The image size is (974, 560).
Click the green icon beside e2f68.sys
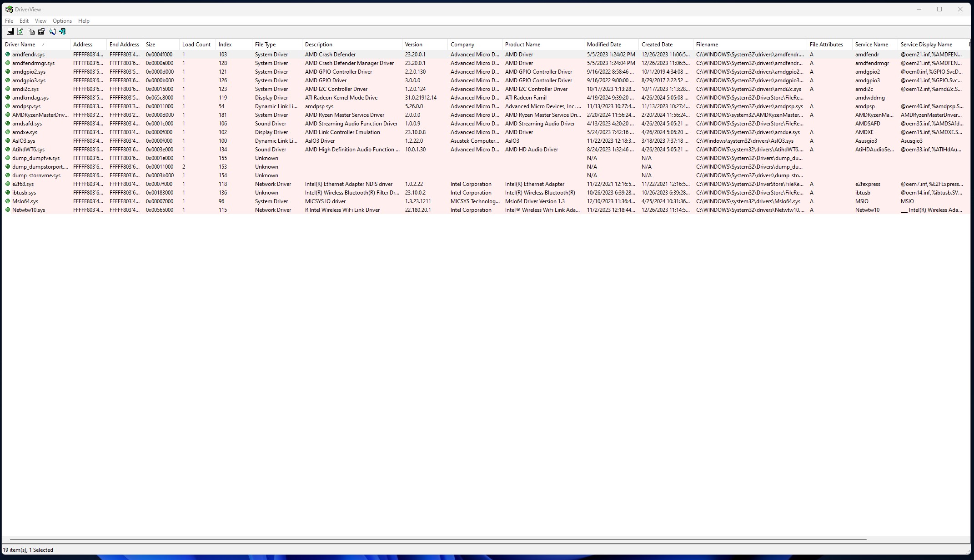coord(8,184)
